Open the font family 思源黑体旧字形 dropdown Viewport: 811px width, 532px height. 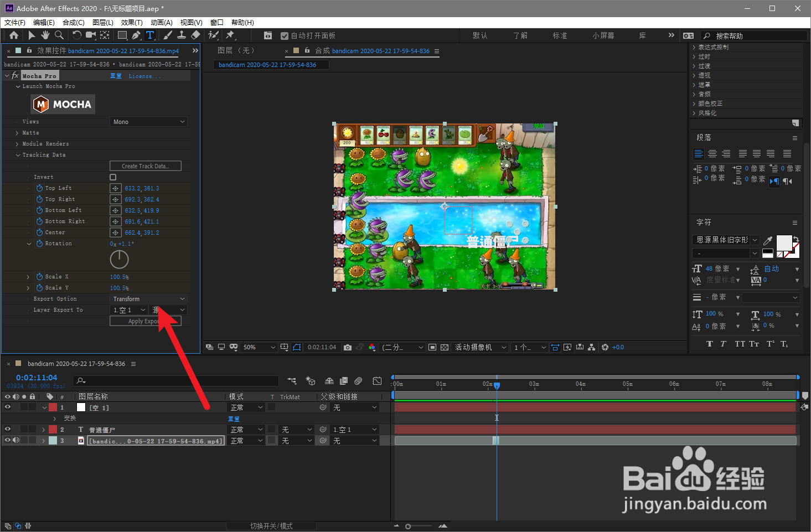[726, 240]
